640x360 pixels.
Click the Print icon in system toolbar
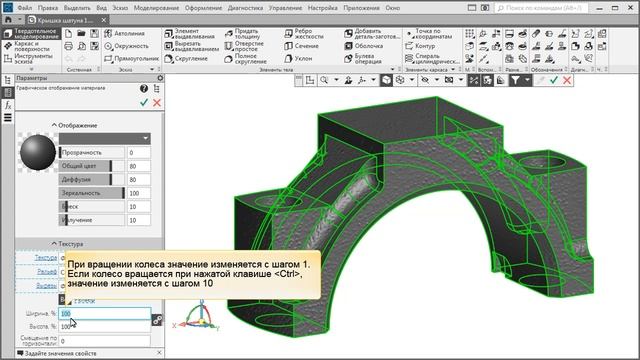click(69, 46)
